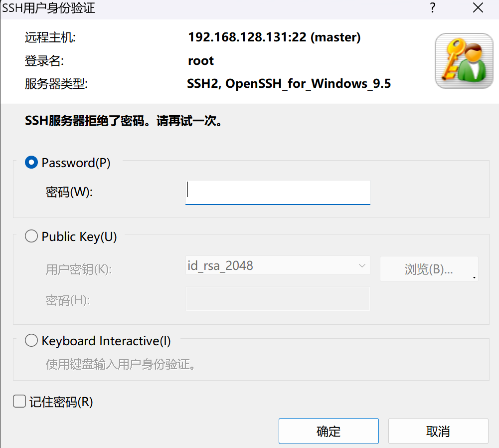This screenshot has height=448, width=499.
Task: Click the disabled 密码(H) passphrase field
Action: (x=278, y=298)
